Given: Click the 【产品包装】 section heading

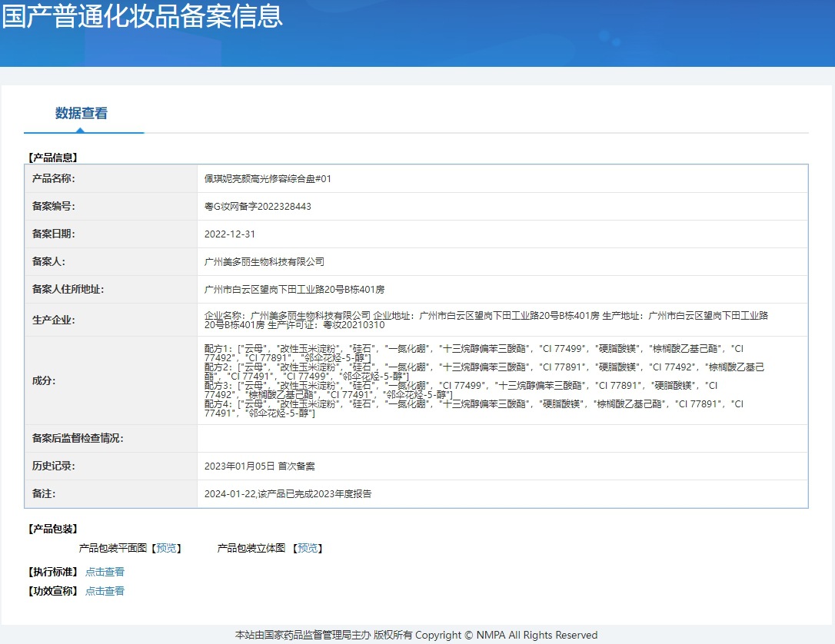Looking at the screenshot, I should [52, 529].
